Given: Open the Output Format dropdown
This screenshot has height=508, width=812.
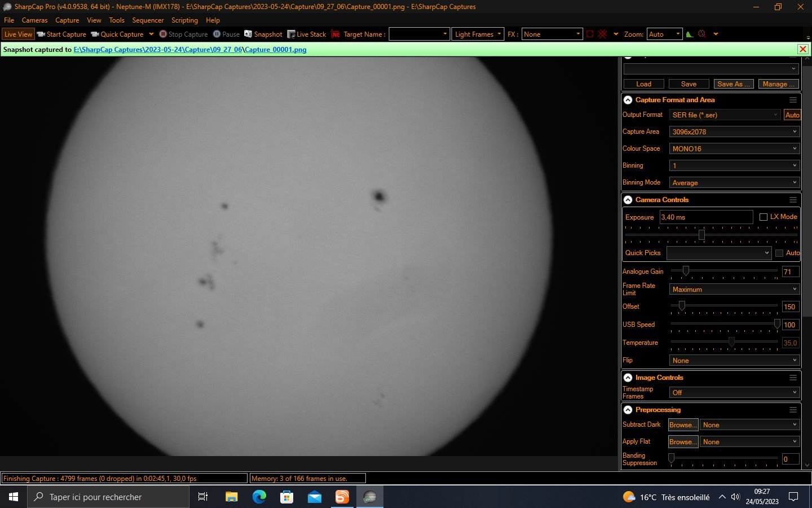Looking at the screenshot, I should 725,115.
